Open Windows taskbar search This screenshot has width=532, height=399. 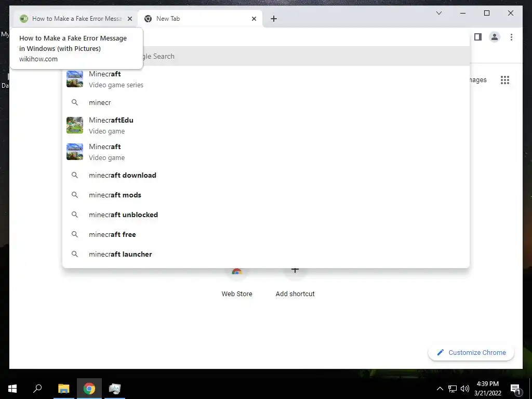point(37,389)
